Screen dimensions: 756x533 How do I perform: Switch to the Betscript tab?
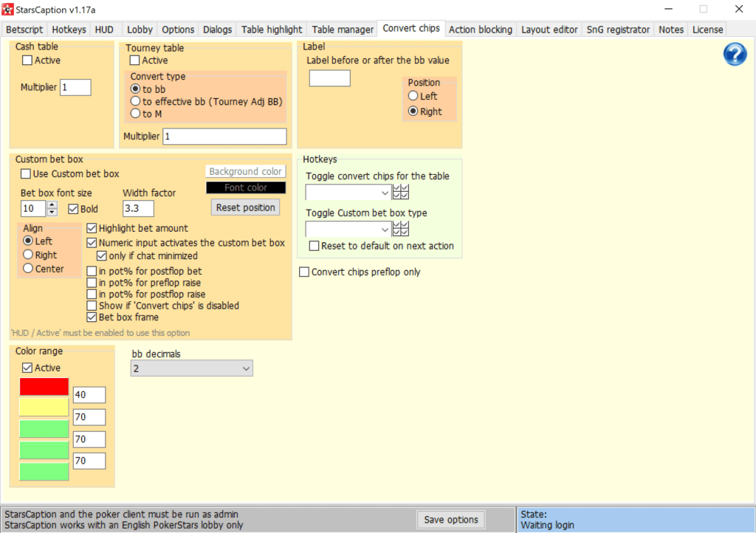(x=24, y=30)
